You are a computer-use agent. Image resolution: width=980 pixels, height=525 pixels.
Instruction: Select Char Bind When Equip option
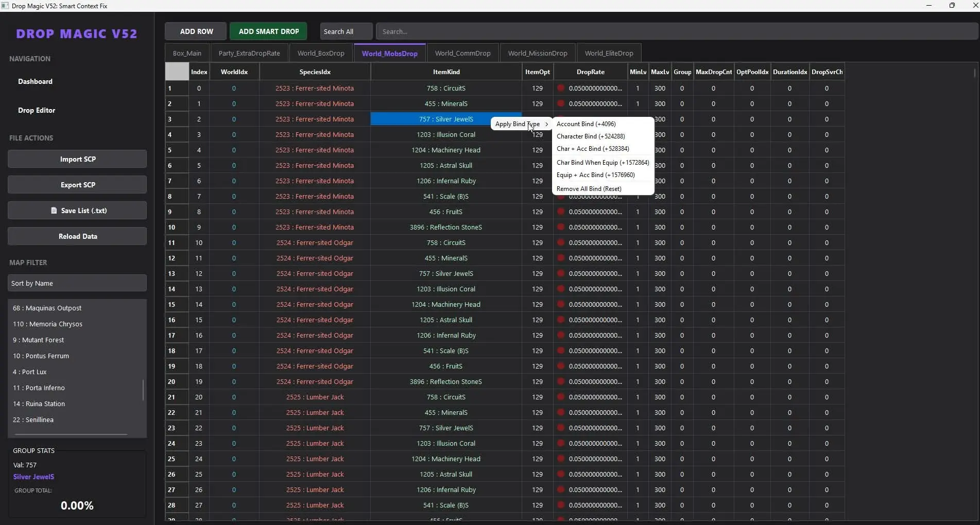coord(603,163)
